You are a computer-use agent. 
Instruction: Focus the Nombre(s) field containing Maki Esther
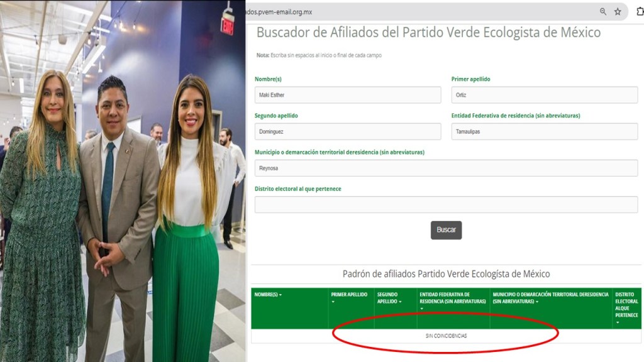(347, 95)
